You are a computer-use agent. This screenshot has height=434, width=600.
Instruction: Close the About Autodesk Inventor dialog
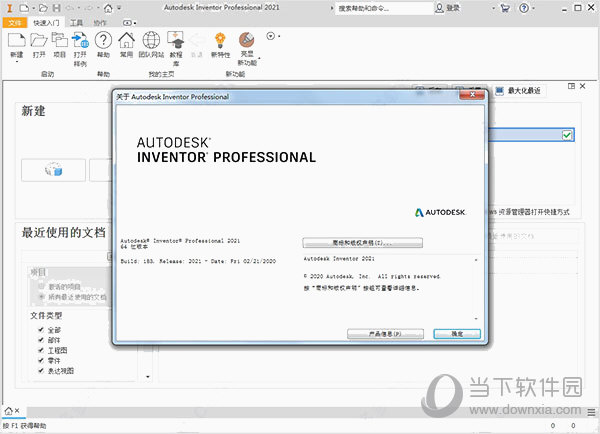coord(472,94)
